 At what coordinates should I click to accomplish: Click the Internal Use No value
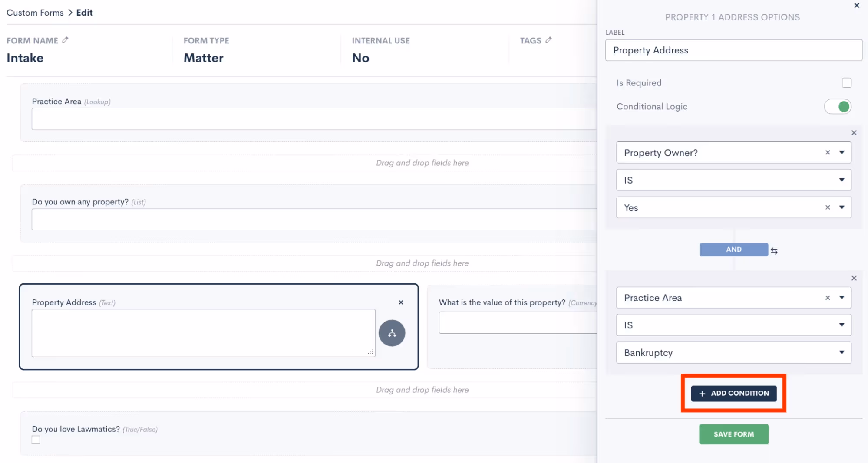coord(360,58)
